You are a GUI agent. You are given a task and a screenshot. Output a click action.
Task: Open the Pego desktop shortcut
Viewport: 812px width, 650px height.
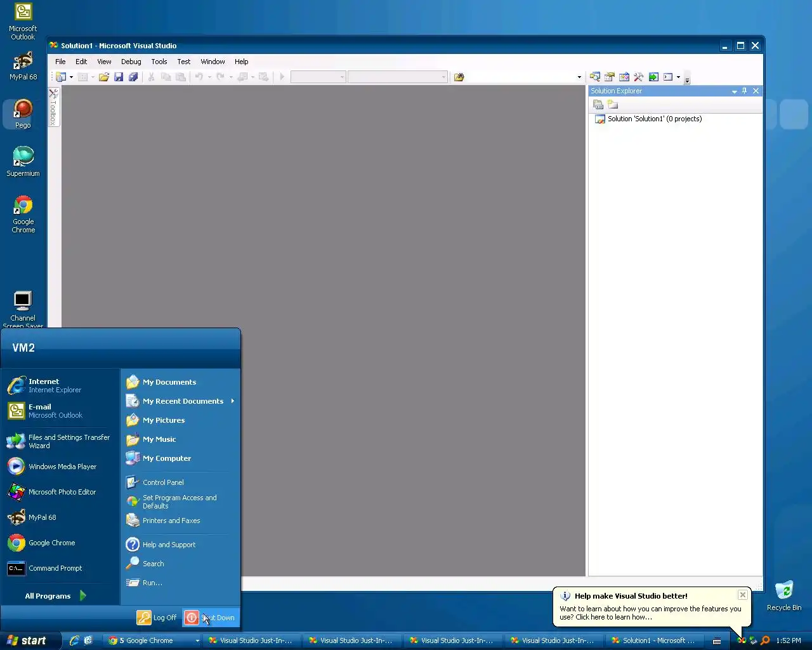(23, 114)
